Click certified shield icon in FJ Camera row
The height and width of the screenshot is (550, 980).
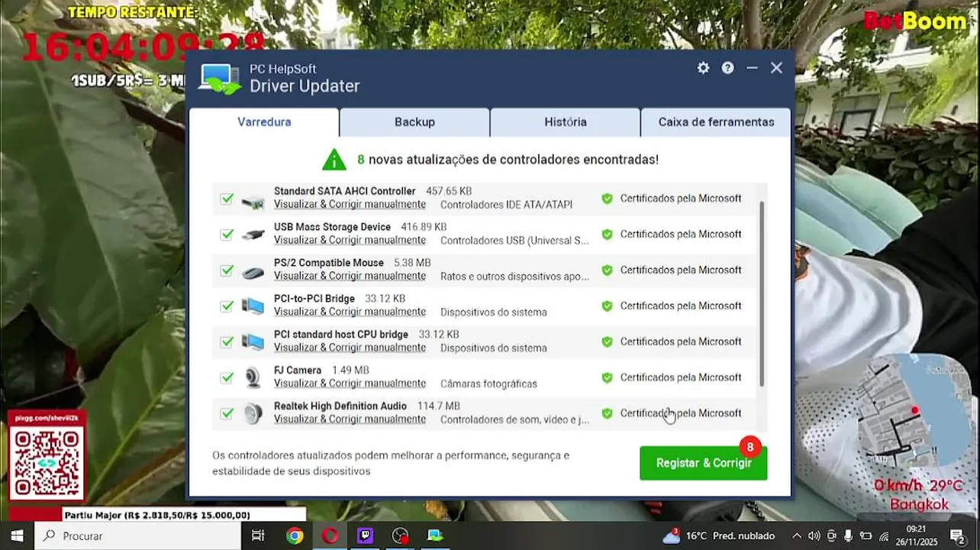[x=607, y=377]
